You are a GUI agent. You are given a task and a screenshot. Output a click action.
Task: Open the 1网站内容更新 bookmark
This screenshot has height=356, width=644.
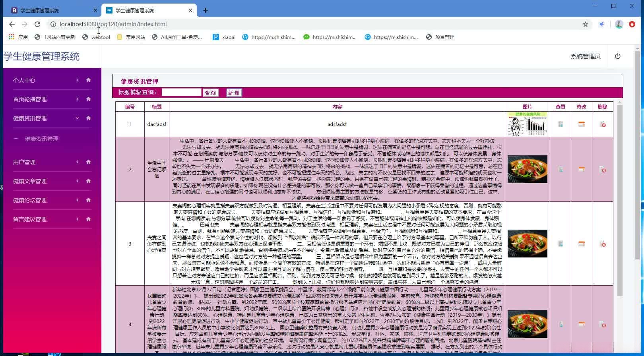[55, 37]
